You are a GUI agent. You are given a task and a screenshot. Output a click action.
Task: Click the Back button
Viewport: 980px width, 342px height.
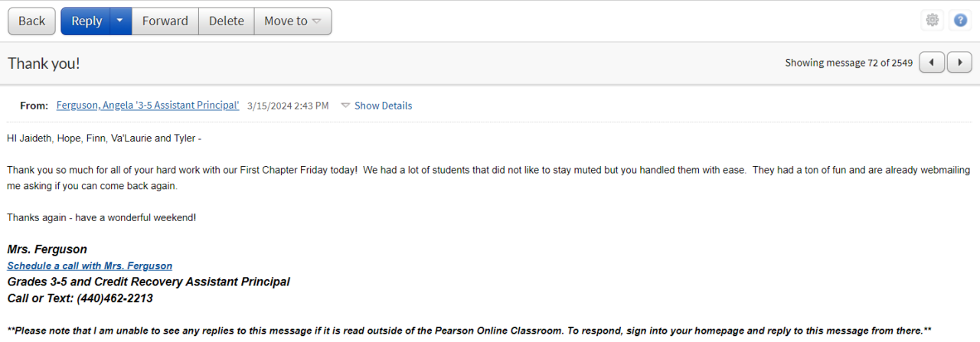click(x=31, y=21)
